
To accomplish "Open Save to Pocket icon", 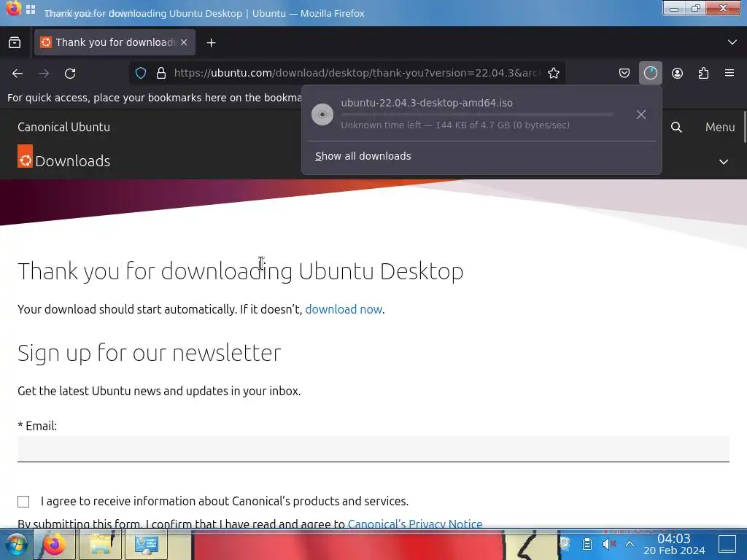I will tap(624, 73).
